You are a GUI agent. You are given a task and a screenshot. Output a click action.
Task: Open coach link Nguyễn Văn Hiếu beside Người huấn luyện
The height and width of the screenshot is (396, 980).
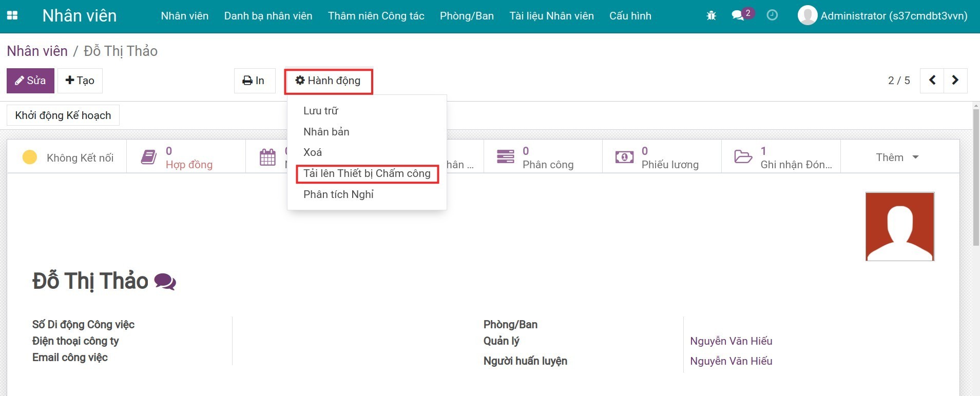pos(731,361)
